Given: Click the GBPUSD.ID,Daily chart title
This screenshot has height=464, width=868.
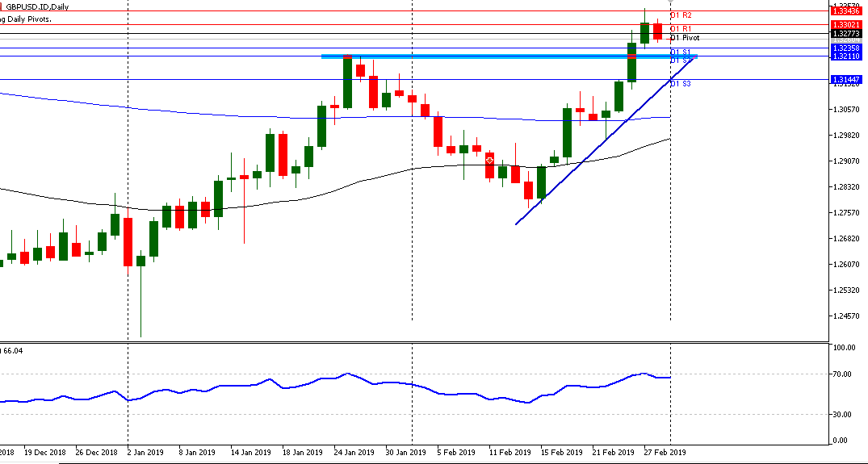Looking at the screenshot, I should pyautogui.click(x=37, y=7).
